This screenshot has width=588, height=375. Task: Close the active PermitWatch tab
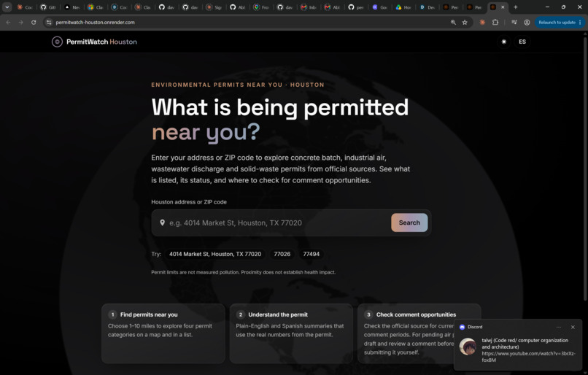pyautogui.click(x=503, y=7)
